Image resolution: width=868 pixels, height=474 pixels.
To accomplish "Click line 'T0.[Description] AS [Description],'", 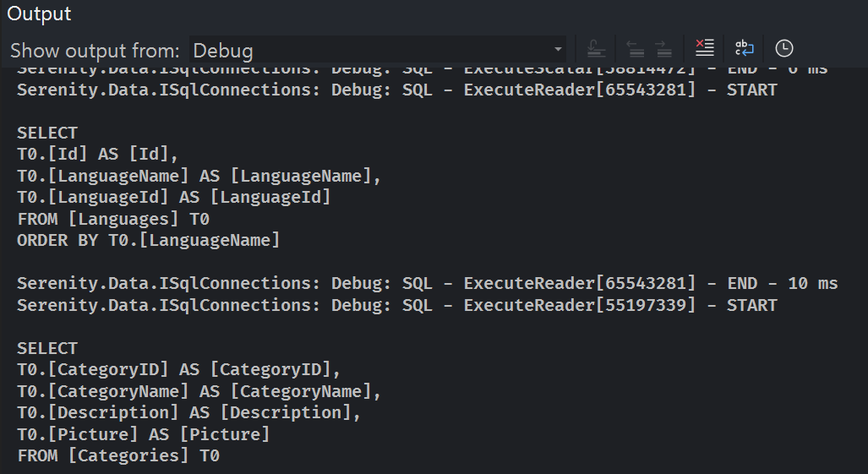I will click(x=188, y=412).
